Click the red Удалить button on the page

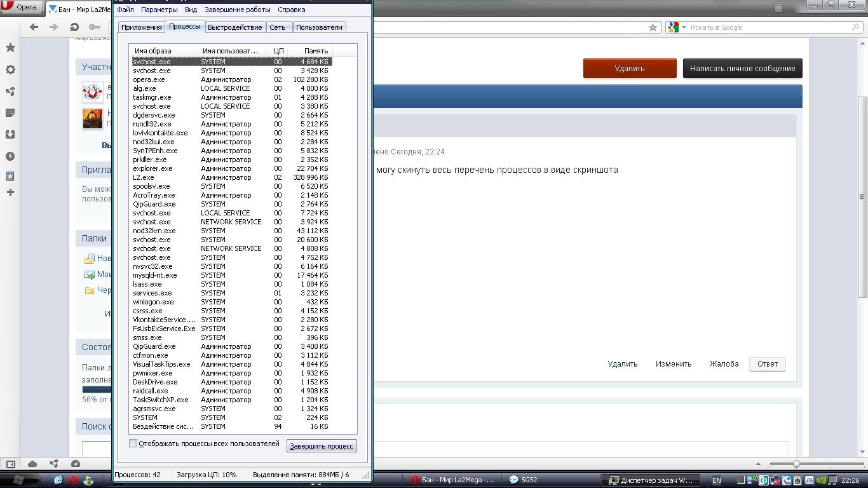tap(630, 69)
